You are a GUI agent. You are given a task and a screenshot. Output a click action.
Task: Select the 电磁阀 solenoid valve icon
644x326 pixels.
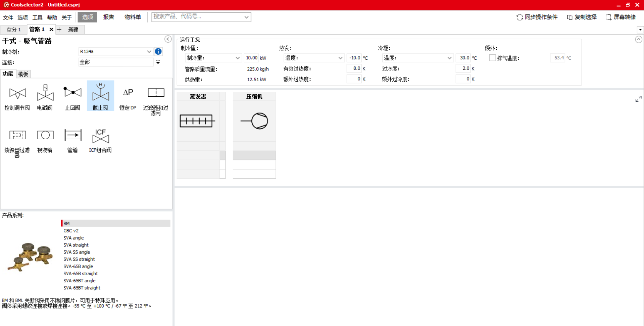pos(45,97)
